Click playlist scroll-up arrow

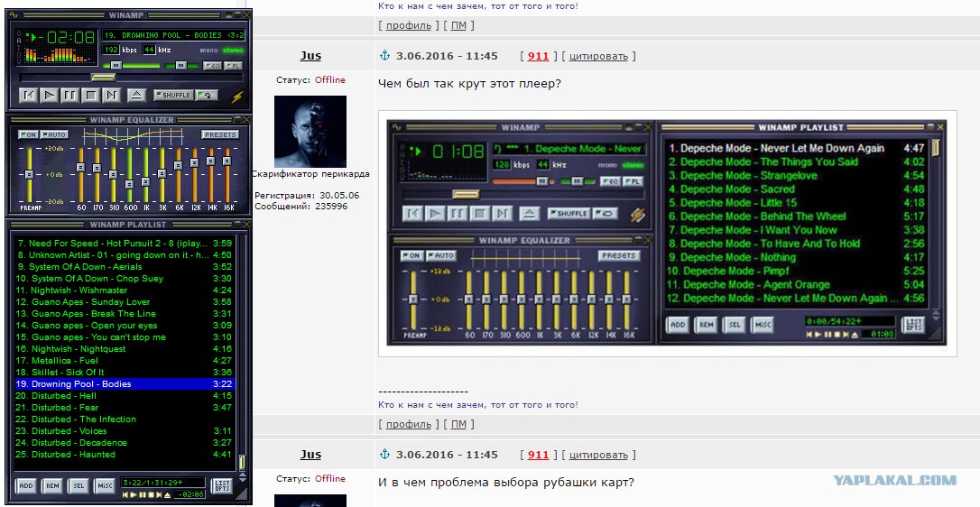coord(243,475)
